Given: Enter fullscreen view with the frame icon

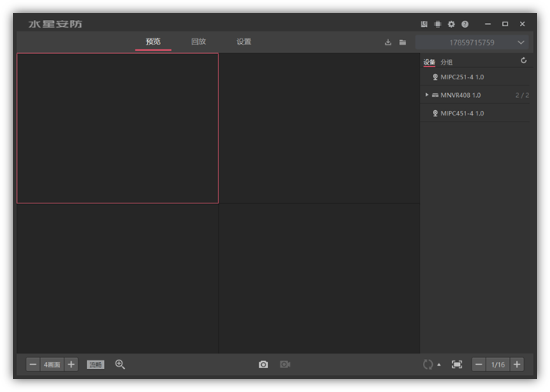Looking at the screenshot, I should click(457, 364).
